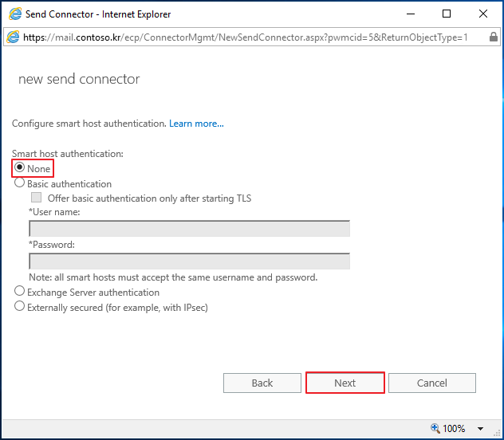
Task: Select the None authentication radio button
Action: (19, 167)
